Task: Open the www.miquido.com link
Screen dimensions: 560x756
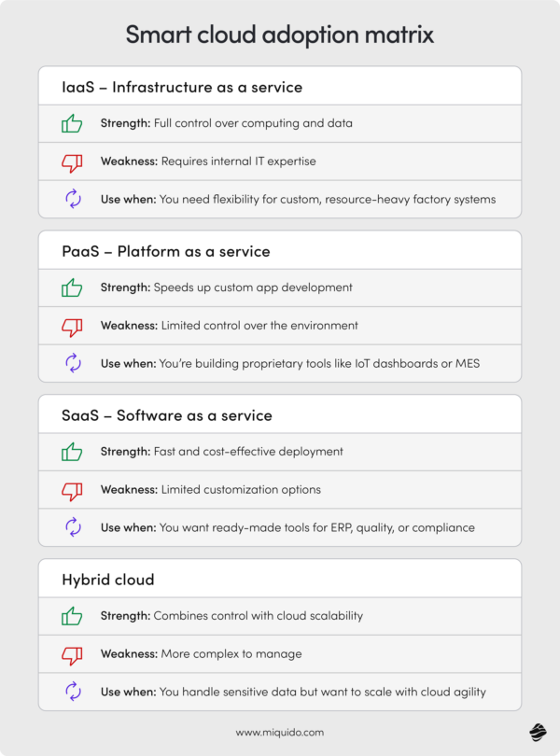Action: 280,733
